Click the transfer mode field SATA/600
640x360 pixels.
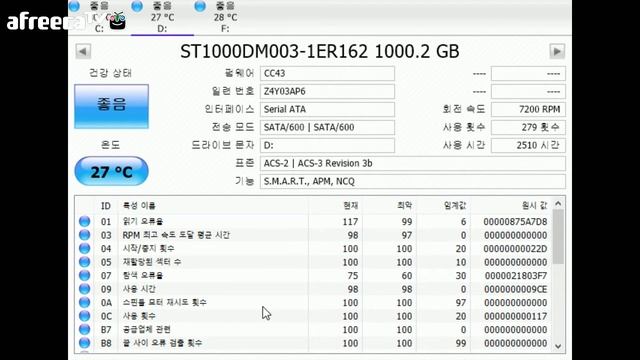tap(327, 127)
